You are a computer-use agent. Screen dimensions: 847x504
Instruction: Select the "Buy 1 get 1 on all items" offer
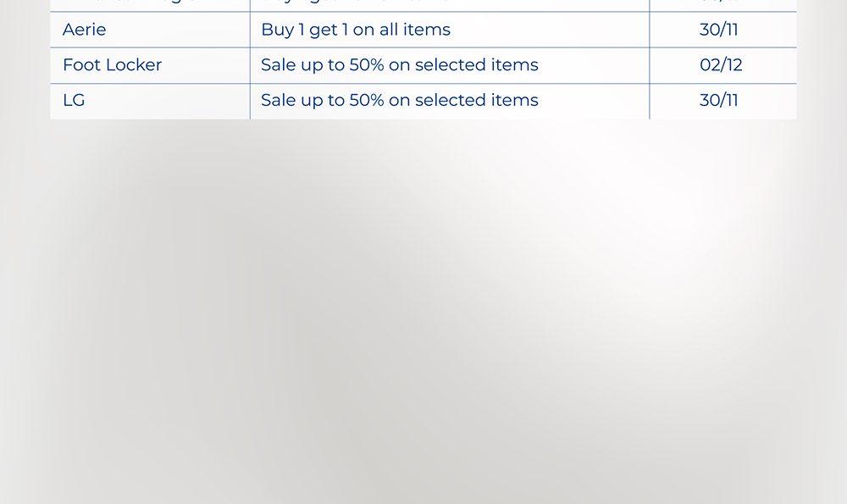[x=356, y=30]
